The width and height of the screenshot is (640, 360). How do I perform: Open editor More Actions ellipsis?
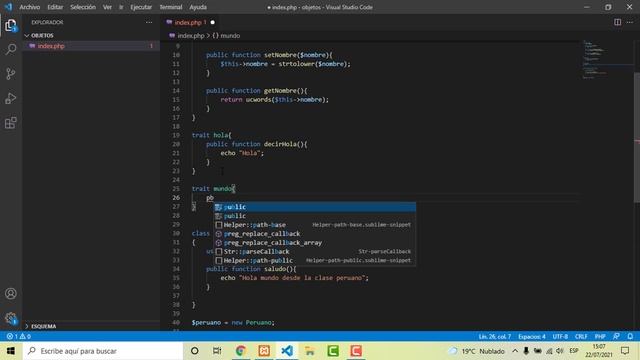click(x=630, y=22)
